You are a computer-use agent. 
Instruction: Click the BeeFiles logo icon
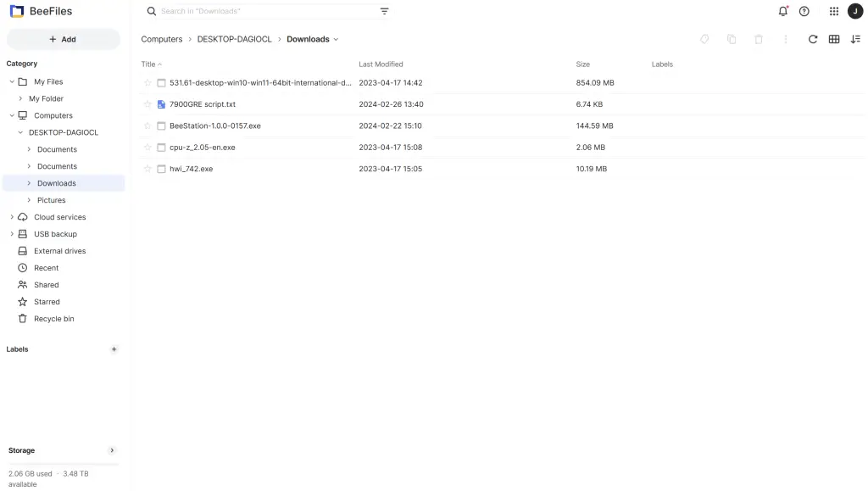pos(17,11)
